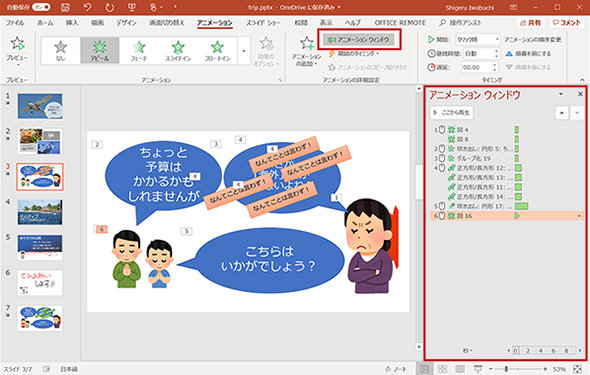Select slide 2 thumbnail in slide panel
Image resolution: width=590 pixels, height=375 pixels.
point(40,141)
